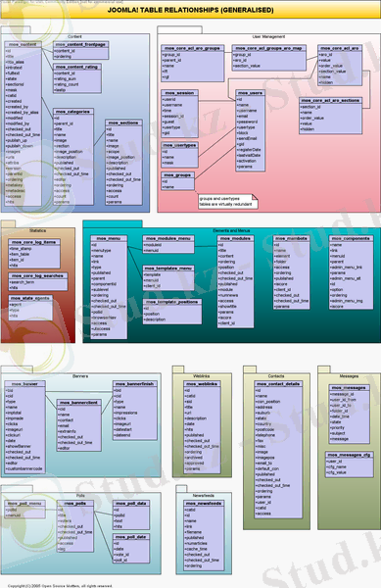Image resolution: width=381 pixels, height=588 pixels.
Task: Click the mos_polls table header
Action: [x=74, y=504]
